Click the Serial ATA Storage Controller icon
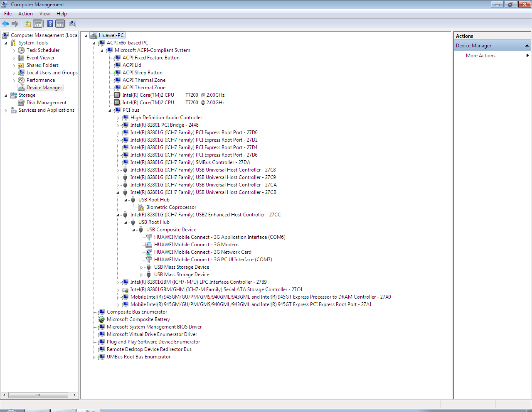The image size is (532, 412). (x=125, y=289)
